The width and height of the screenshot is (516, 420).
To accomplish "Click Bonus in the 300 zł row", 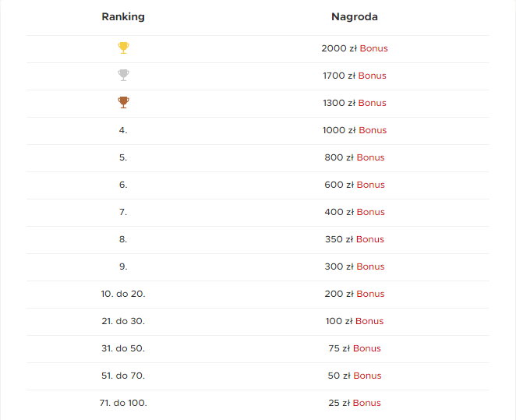I will coord(370,266).
